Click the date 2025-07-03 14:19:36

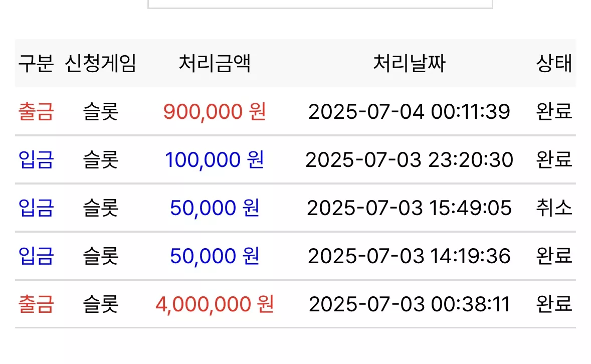pyautogui.click(x=410, y=256)
